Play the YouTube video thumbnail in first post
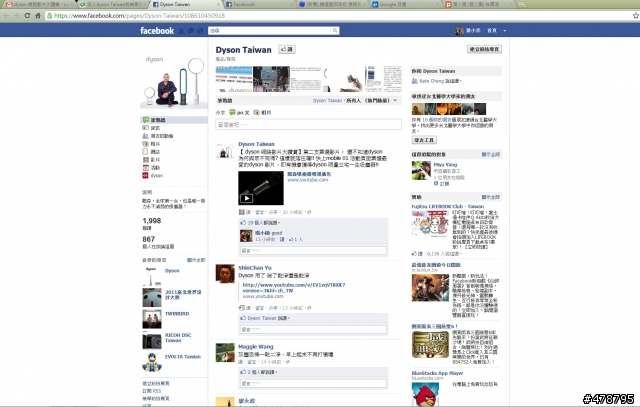This screenshot has height=407, width=640. click(261, 188)
